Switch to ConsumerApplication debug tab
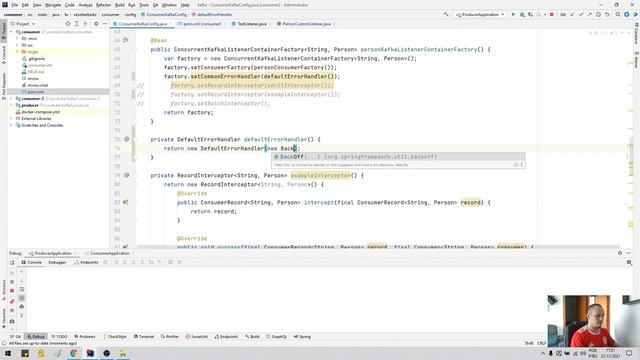 coord(109,253)
